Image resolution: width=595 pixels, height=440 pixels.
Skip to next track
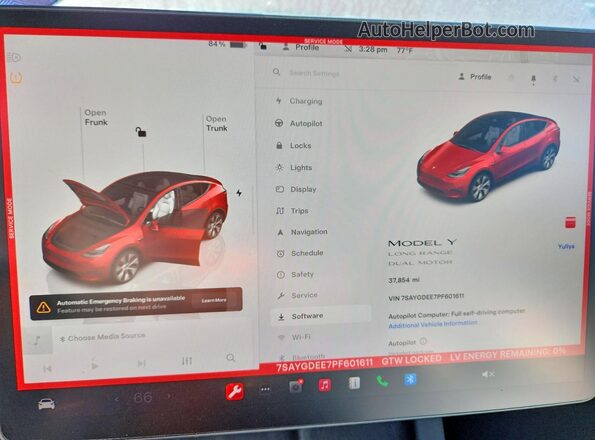coord(141,363)
